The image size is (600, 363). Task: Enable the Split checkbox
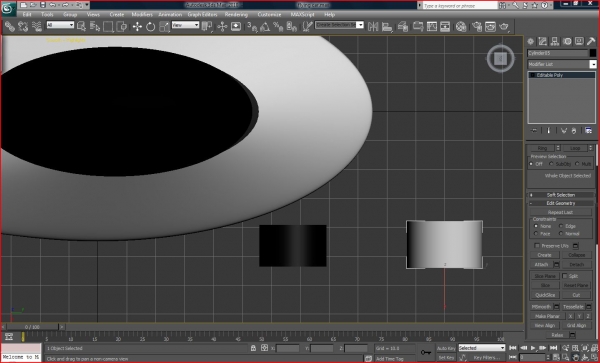(x=565, y=276)
